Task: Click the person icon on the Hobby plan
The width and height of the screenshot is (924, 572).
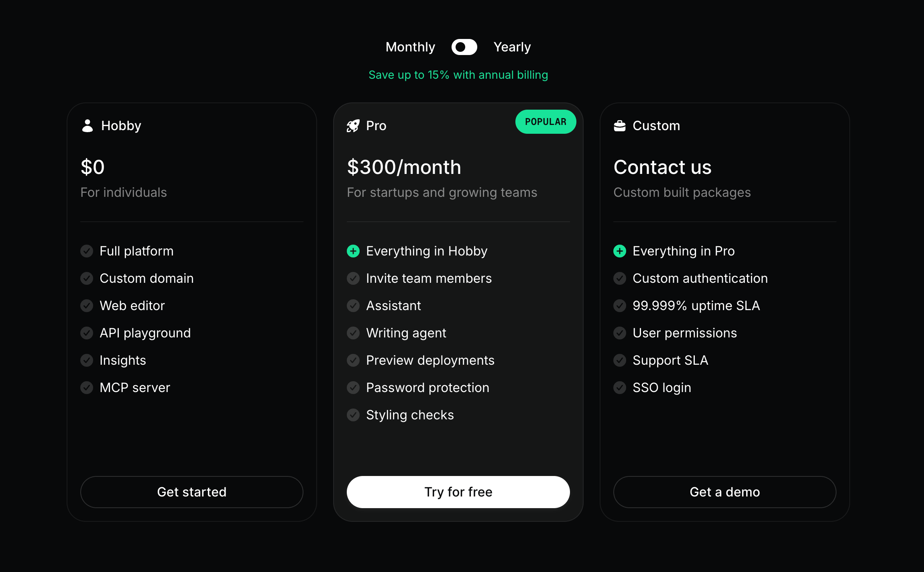Action: (88, 125)
